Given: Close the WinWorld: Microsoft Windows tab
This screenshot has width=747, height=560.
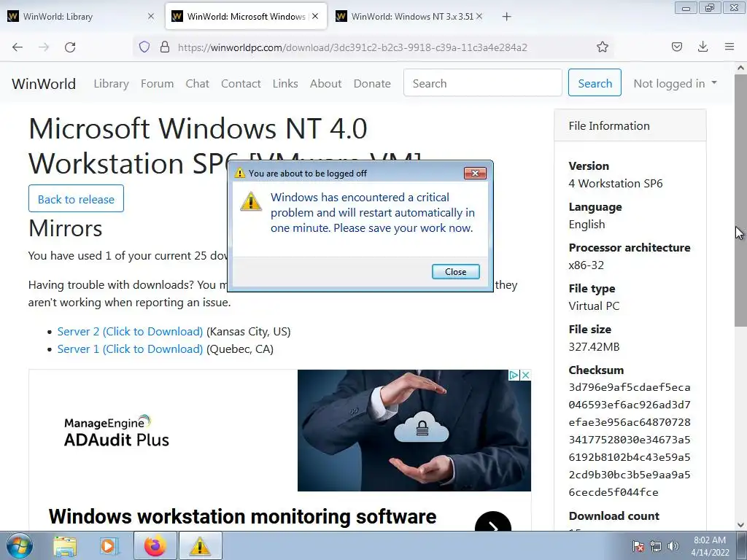Looking at the screenshot, I should tap(315, 16).
